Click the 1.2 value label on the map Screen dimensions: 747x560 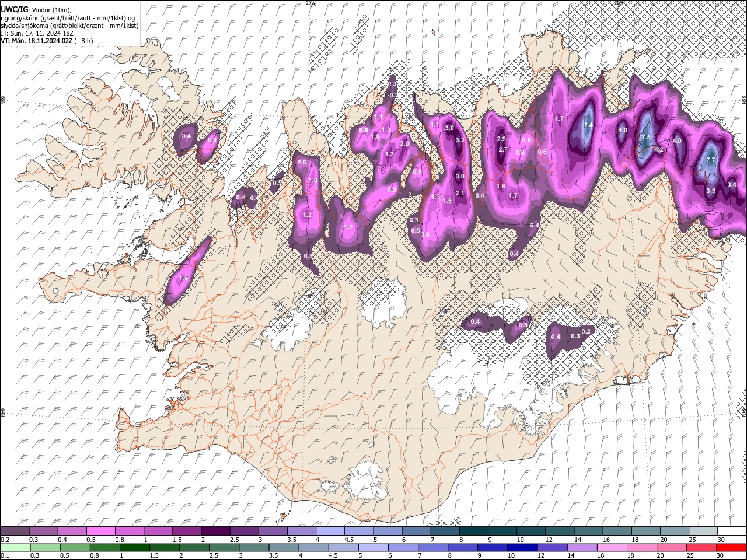click(x=308, y=215)
